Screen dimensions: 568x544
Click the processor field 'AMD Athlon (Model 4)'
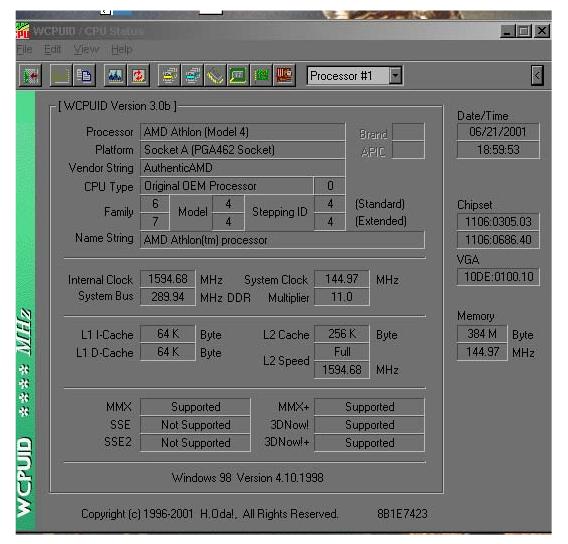pyautogui.click(x=242, y=132)
